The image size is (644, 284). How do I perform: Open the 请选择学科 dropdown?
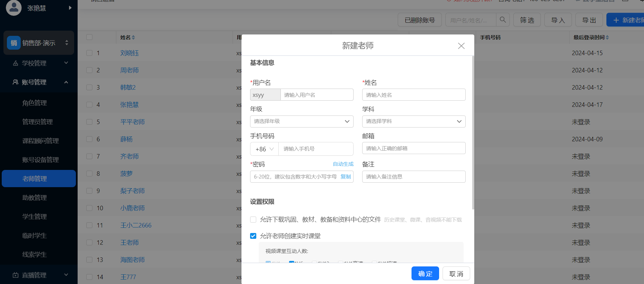coord(414,121)
